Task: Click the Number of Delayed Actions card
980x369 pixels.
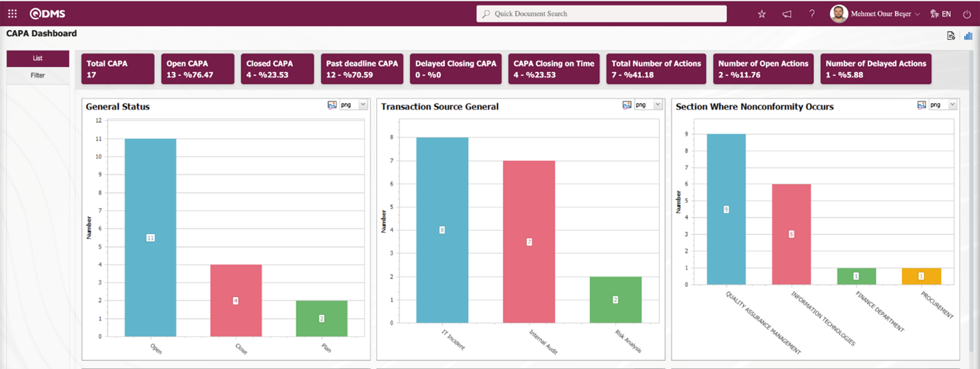Action: pyautogui.click(x=876, y=69)
